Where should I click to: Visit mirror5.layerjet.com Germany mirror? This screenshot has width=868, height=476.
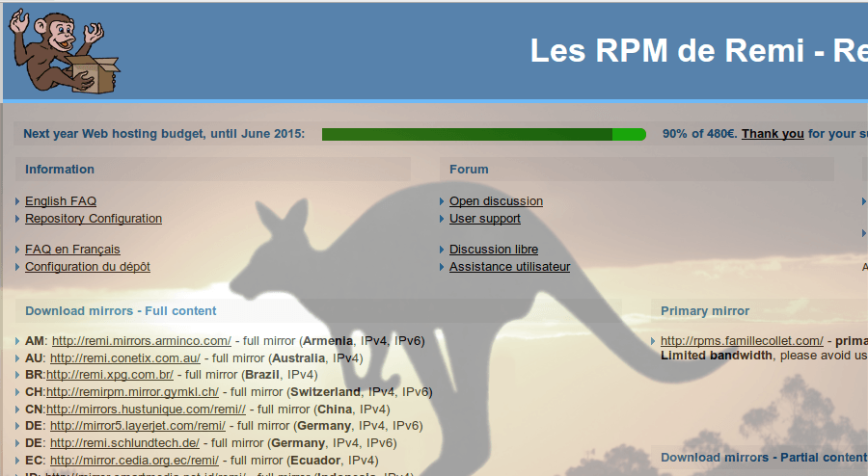pos(138,426)
